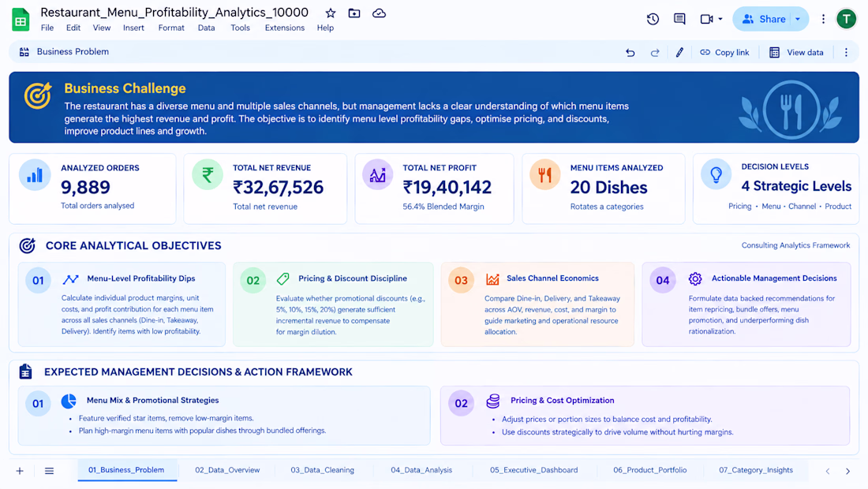Click the Share button
This screenshot has height=489, width=868.
763,20
